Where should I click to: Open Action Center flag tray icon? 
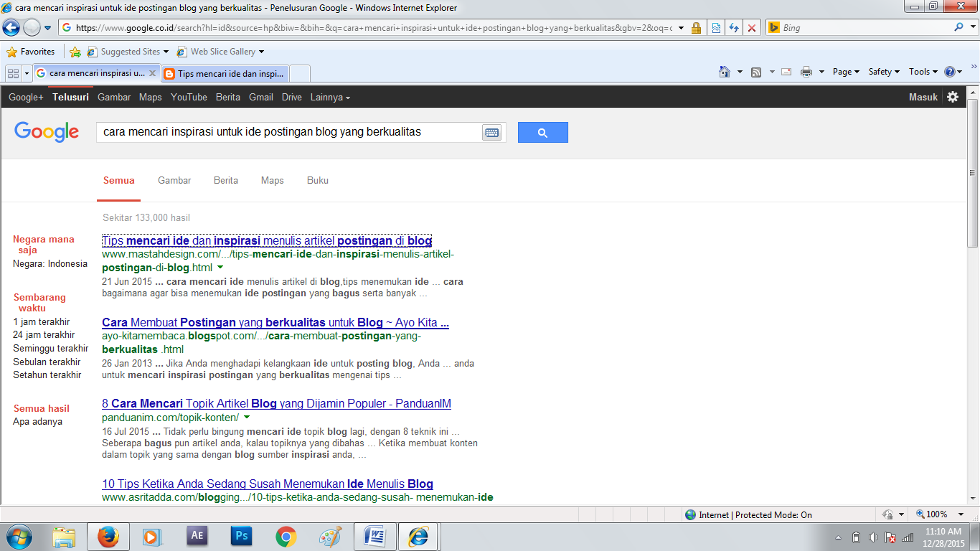tap(890, 537)
